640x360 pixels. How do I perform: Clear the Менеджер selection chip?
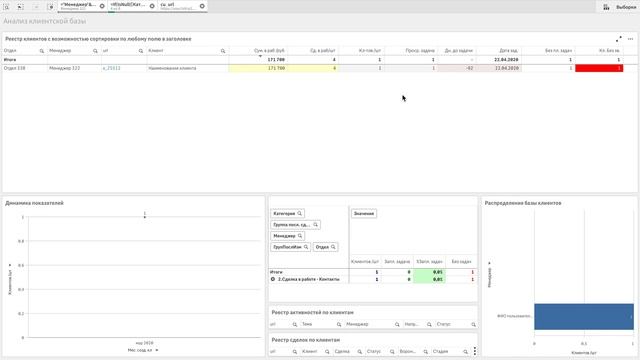click(x=102, y=6)
